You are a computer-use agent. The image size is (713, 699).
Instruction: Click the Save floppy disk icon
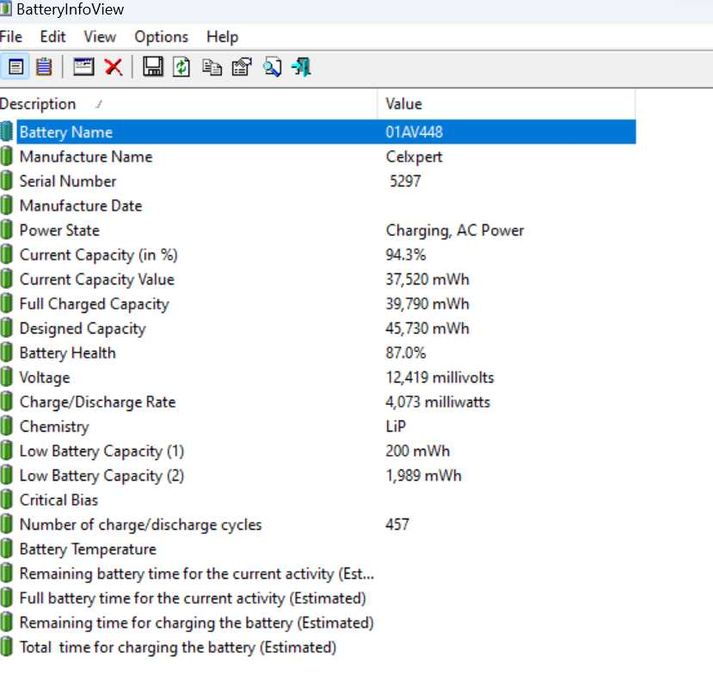coord(153,67)
